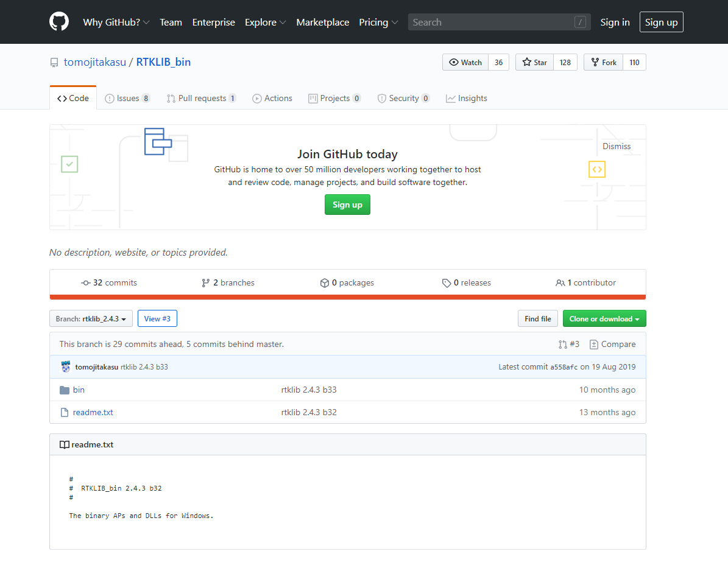Star the RTKLIB_bin repository
Viewport: 728px width, 571px height.
point(534,62)
